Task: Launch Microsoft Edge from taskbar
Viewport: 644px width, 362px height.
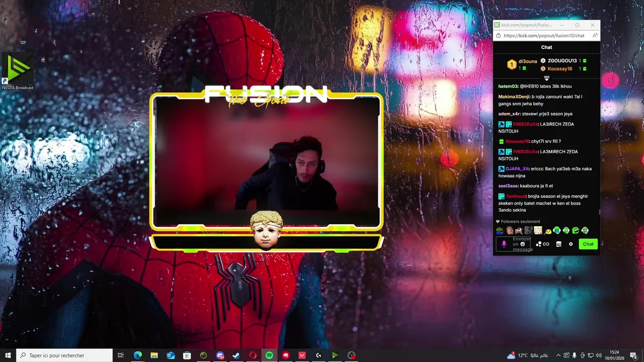Action: (137, 355)
